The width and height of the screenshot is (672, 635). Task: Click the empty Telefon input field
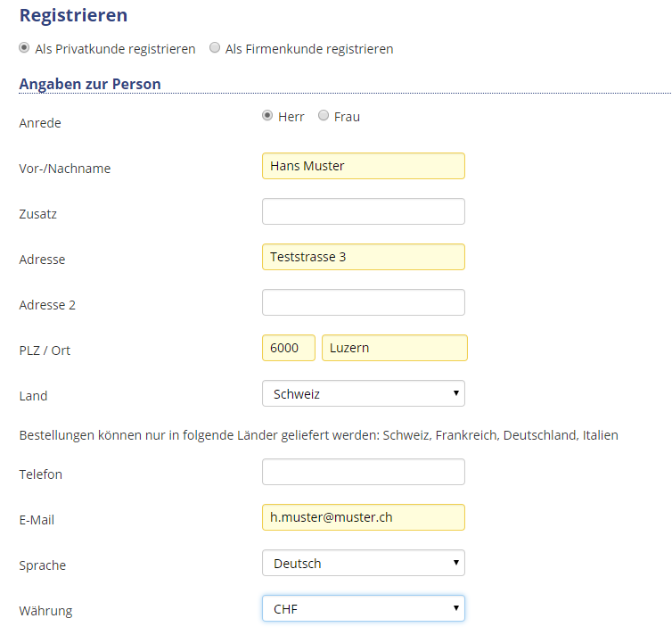coord(364,472)
